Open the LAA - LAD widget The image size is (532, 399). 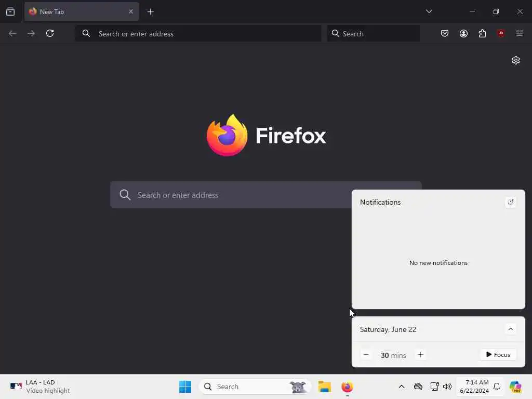(x=39, y=387)
